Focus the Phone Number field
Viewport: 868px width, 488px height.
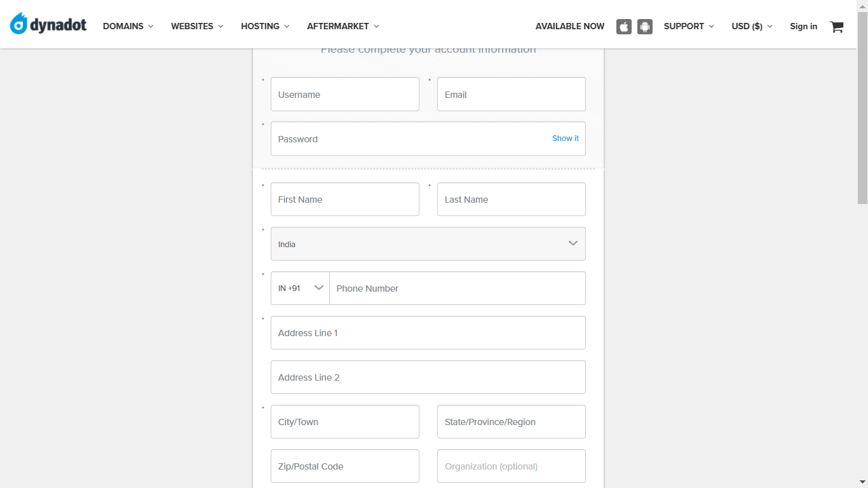click(x=458, y=288)
